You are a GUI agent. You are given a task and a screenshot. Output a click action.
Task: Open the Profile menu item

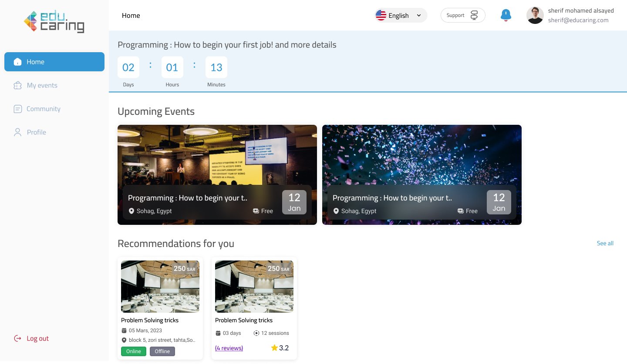tap(36, 132)
